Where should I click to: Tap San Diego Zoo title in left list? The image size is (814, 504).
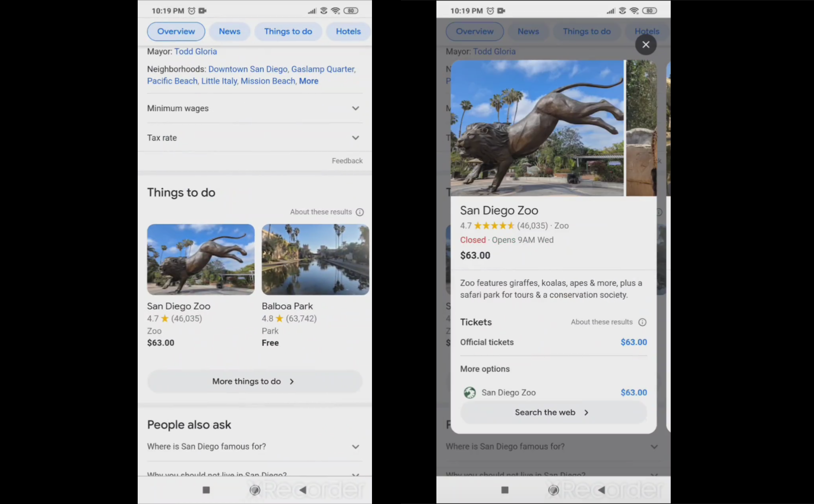pyautogui.click(x=179, y=307)
